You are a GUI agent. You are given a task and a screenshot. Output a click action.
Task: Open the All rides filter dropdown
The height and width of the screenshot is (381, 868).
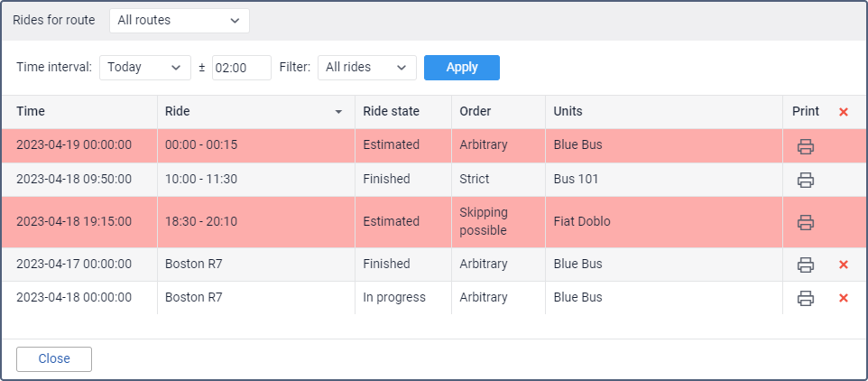click(x=367, y=68)
